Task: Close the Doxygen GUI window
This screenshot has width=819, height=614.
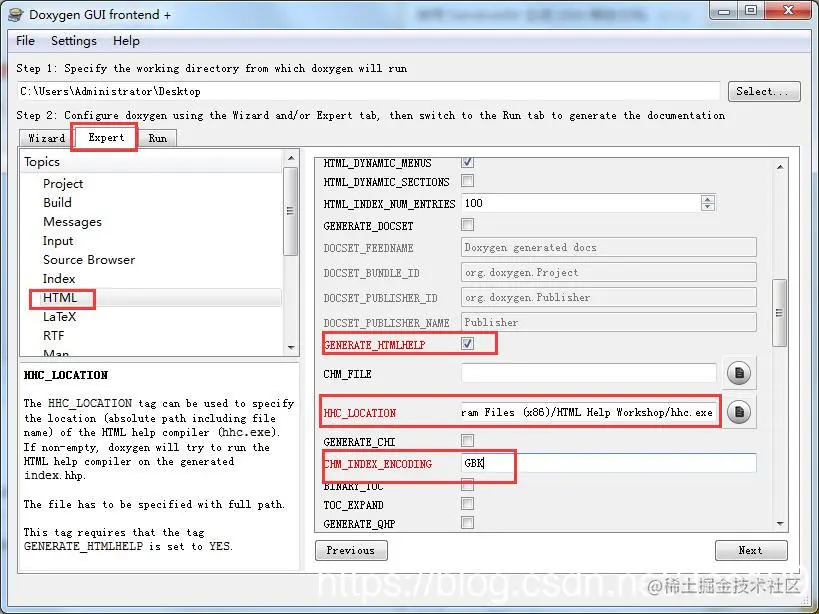Action: click(x=789, y=10)
